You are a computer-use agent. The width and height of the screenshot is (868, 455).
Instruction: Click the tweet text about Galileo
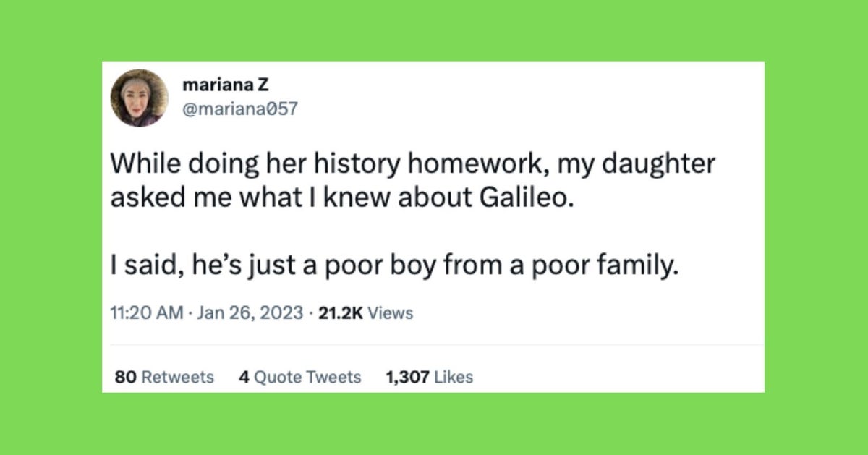(412, 179)
